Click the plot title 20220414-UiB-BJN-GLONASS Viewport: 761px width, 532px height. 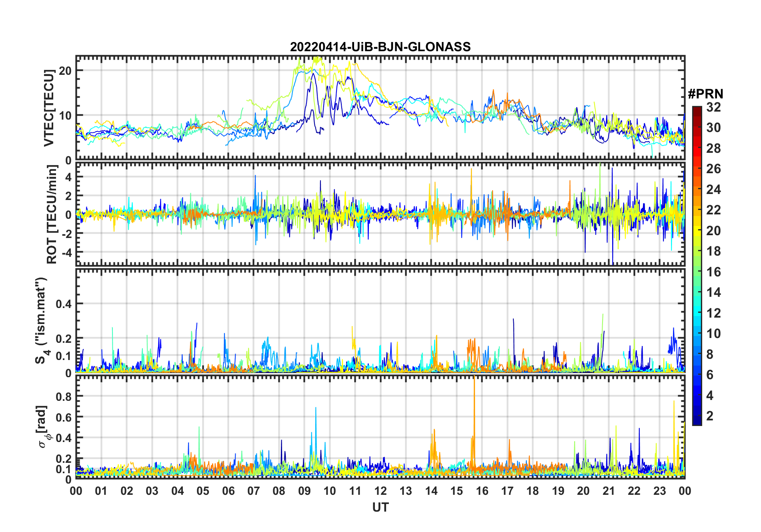[x=380, y=47]
